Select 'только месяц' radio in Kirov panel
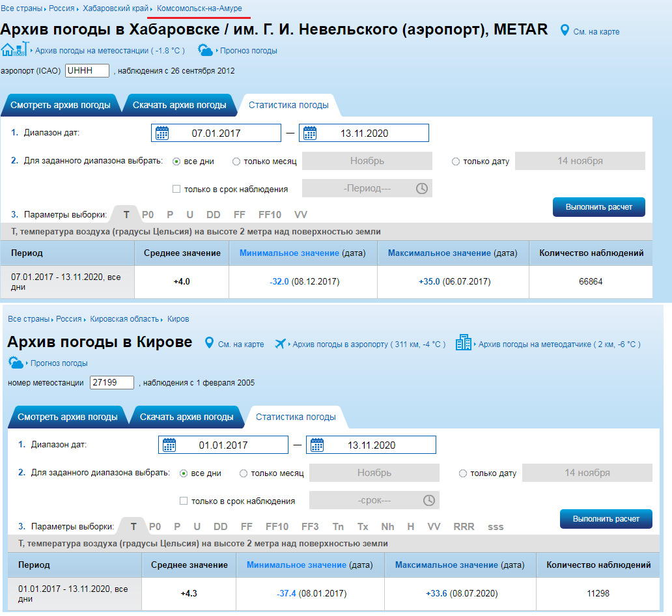 (244, 473)
